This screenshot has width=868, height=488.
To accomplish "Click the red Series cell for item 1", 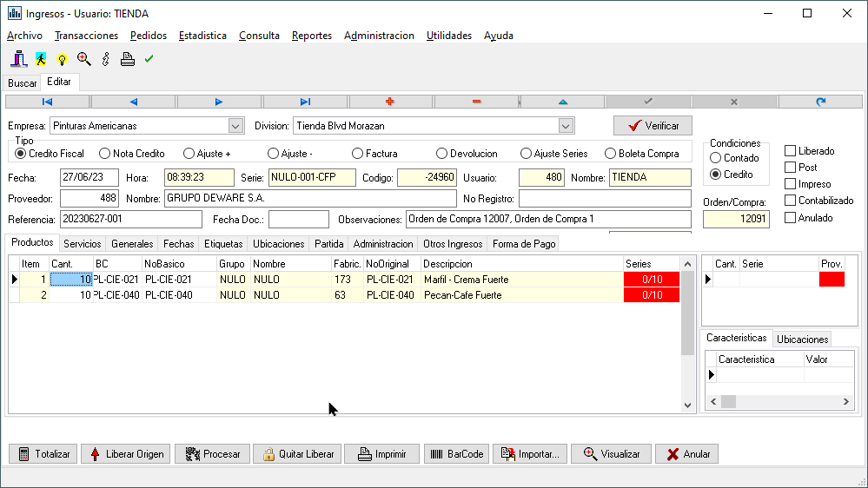I will [x=652, y=280].
